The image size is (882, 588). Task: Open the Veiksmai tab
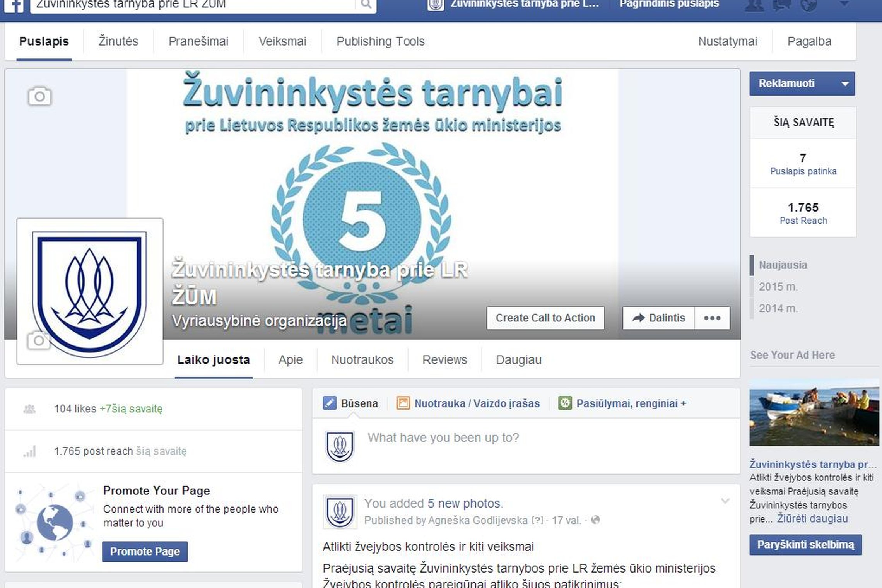click(282, 41)
